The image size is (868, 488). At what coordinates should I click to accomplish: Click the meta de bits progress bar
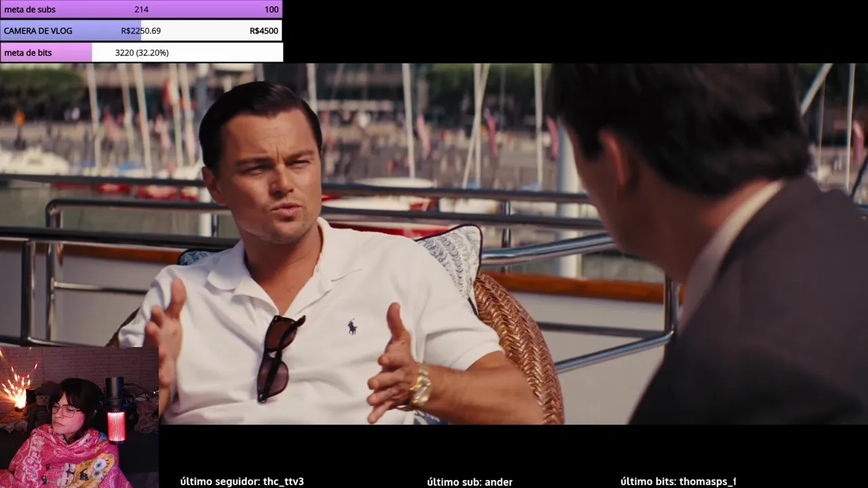pos(141,52)
